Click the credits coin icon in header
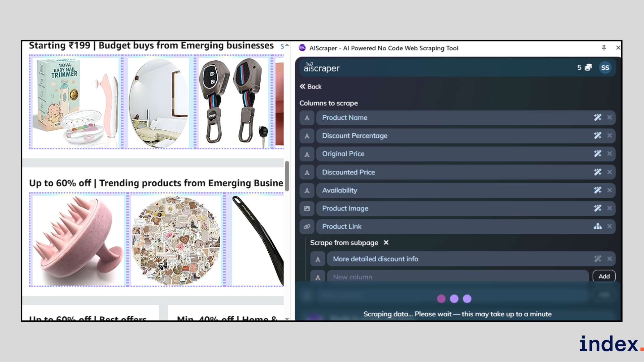The width and height of the screenshot is (644, 362). 588,68
